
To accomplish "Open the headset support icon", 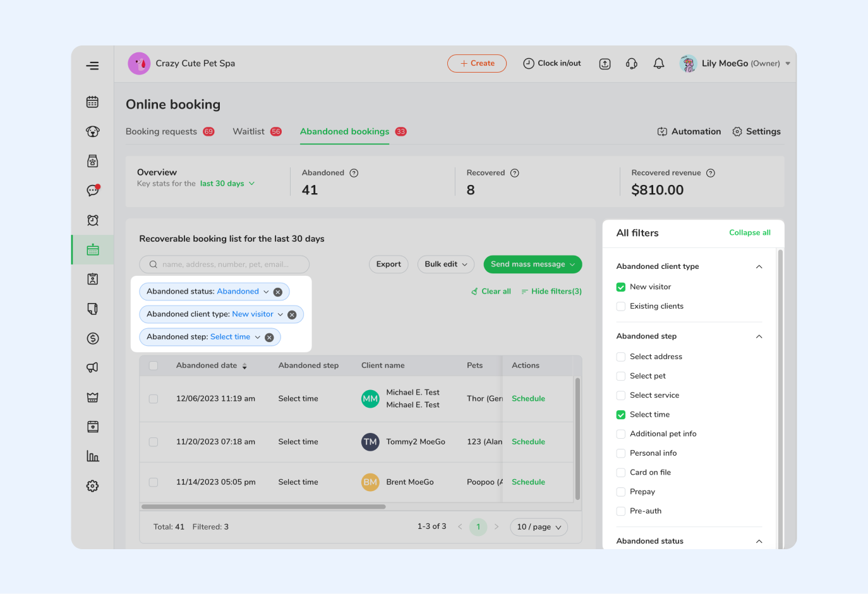I will 632,64.
